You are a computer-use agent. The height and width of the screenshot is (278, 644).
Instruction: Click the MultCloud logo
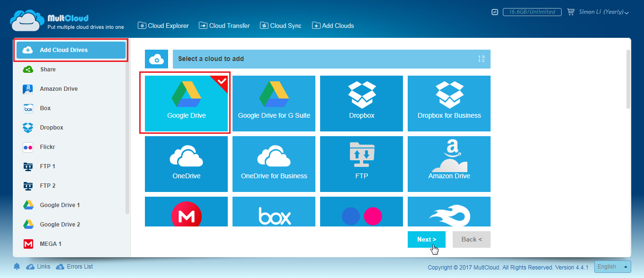click(x=67, y=20)
